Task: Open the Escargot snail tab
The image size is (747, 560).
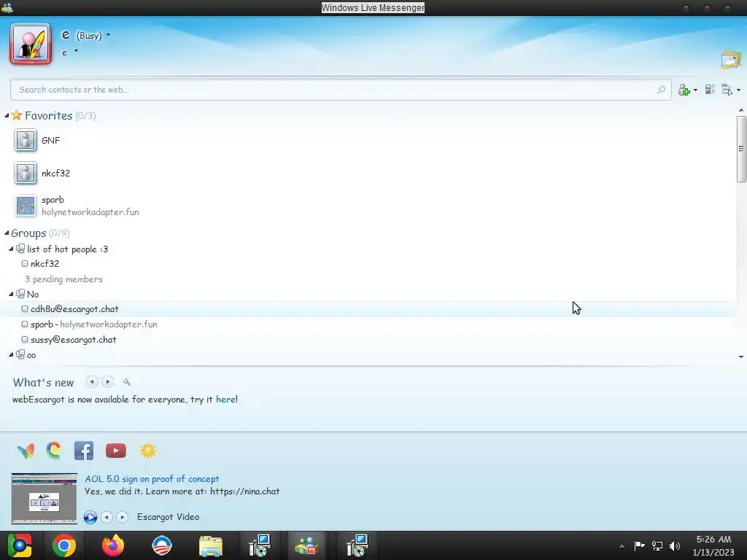Action: pos(54,451)
